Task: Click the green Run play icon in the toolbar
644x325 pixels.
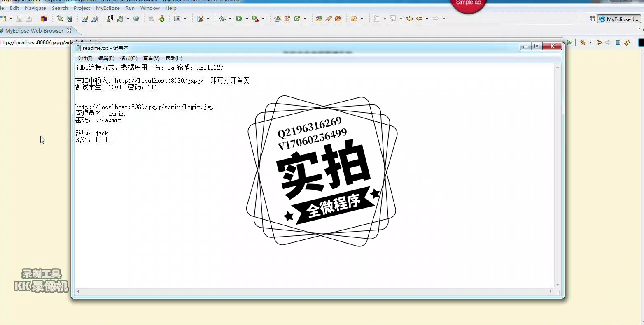Action: [x=239, y=19]
